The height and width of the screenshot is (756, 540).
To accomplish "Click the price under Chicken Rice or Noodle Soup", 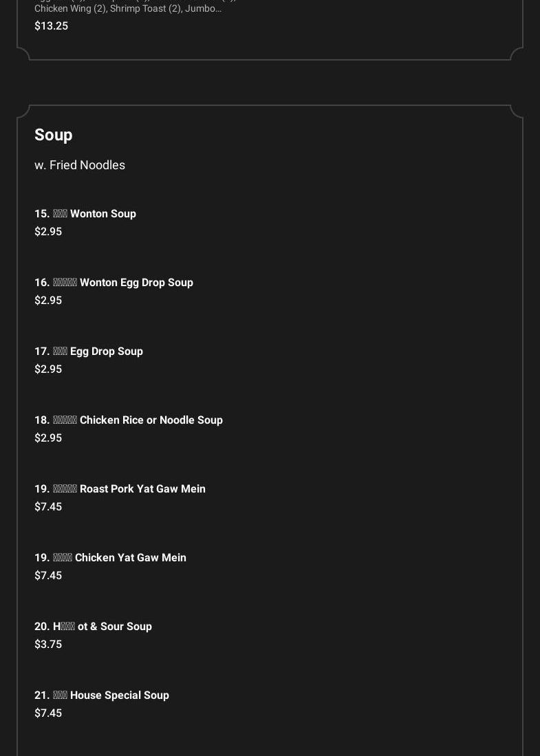I will [x=48, y=438].
